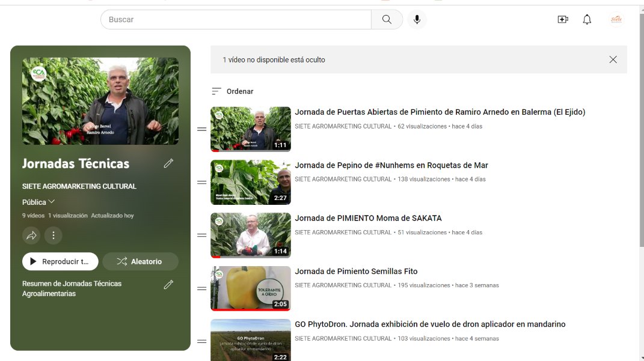Screen dimensions: 644x361
Task: Dismiss the hidden video notice
Action: pyautogui.click(x=613, y=59)
